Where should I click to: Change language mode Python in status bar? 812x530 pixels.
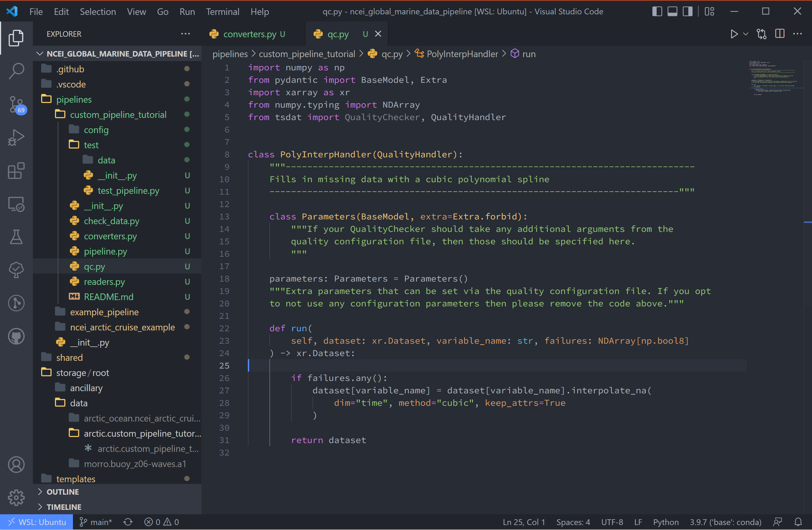666,522
